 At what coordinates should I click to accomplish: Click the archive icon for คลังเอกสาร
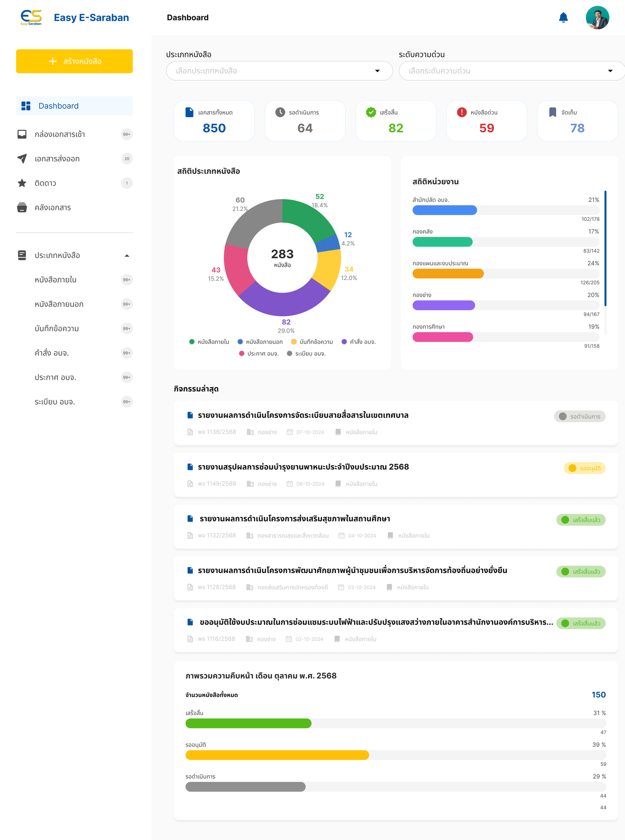coord(22,207)
